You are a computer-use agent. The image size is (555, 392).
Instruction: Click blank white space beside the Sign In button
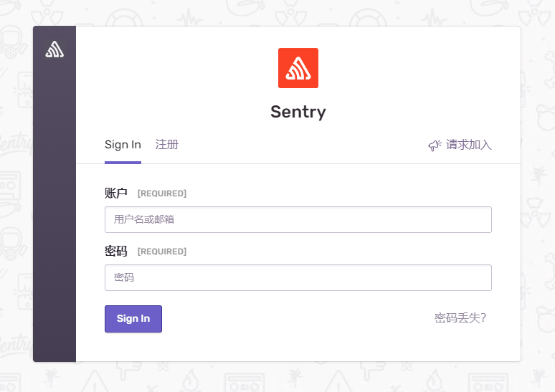click(x=283, y=319)
